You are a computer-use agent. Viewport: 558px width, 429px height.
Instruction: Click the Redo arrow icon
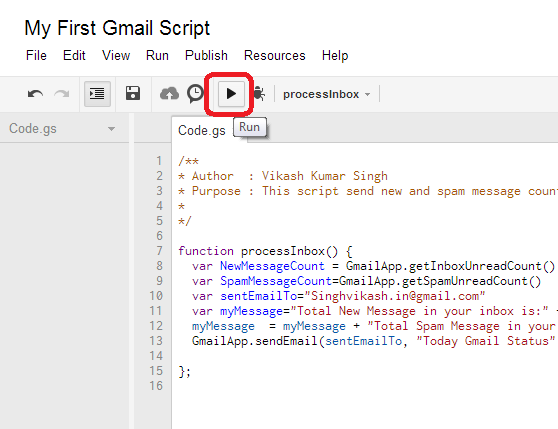[62, 94]
